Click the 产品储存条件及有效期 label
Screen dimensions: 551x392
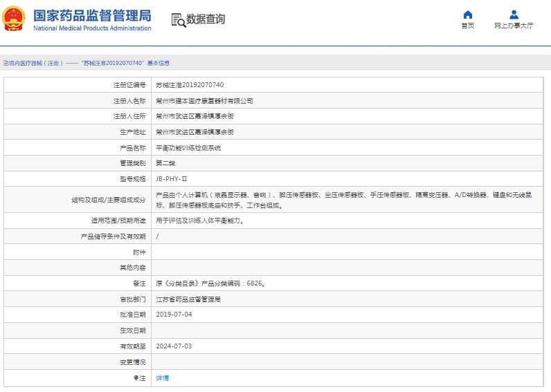click(x=113, y=237)
